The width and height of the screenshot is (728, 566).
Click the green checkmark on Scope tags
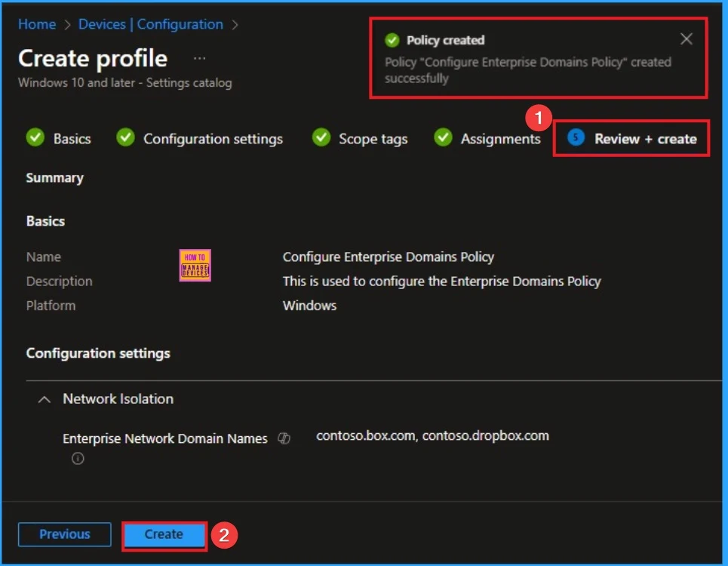coord(321,138)
